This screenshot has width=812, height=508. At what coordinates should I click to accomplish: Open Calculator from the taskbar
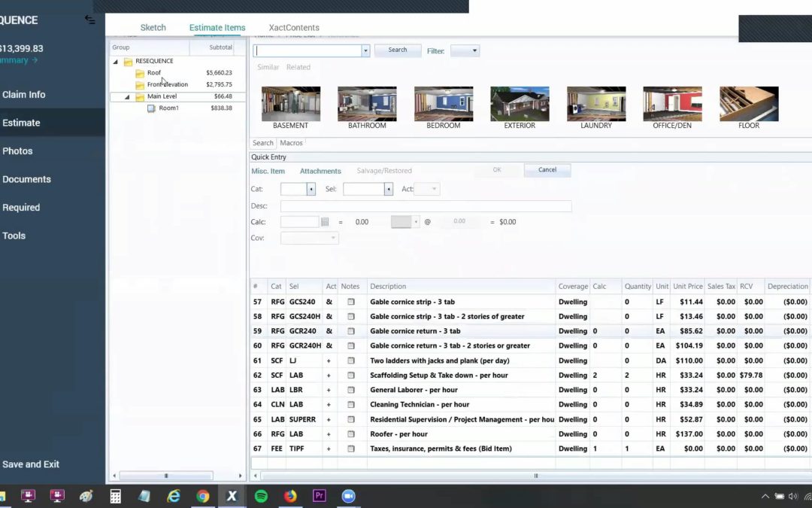point(116,496)
